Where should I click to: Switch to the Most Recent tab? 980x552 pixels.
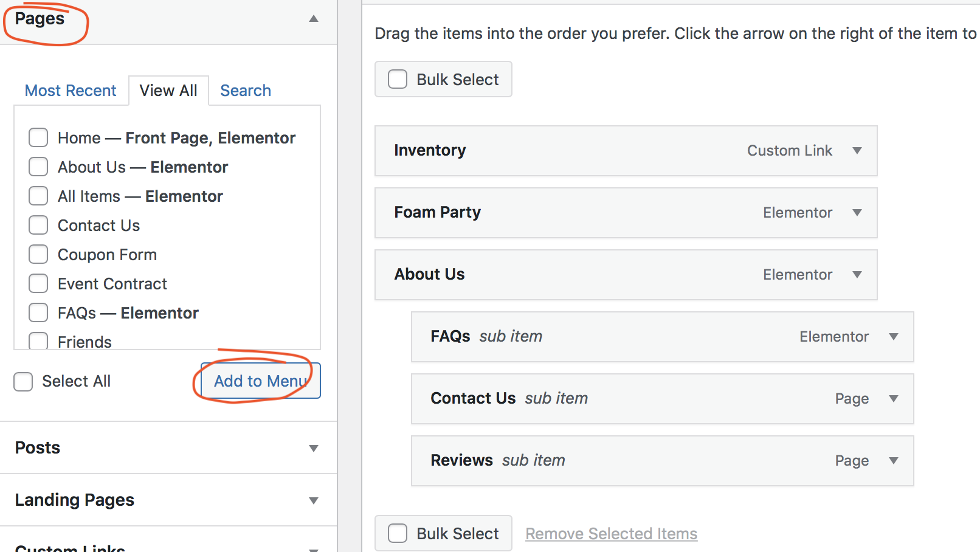(71, 91)
